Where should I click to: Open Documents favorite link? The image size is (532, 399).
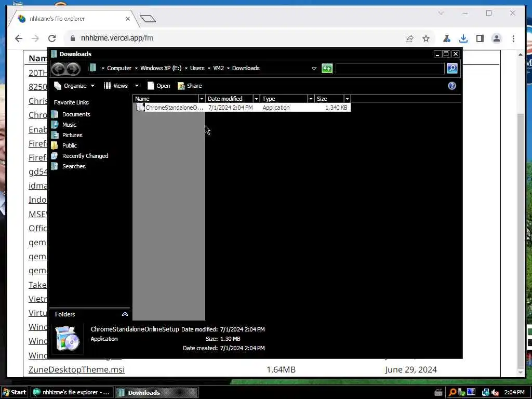(76, 114)
